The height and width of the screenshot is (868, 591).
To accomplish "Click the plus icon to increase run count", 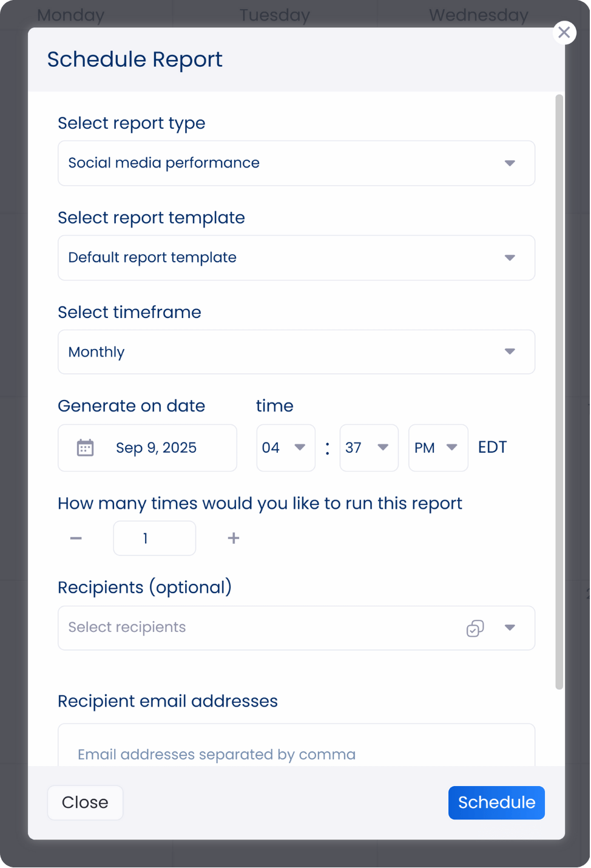I will (233, 538).
